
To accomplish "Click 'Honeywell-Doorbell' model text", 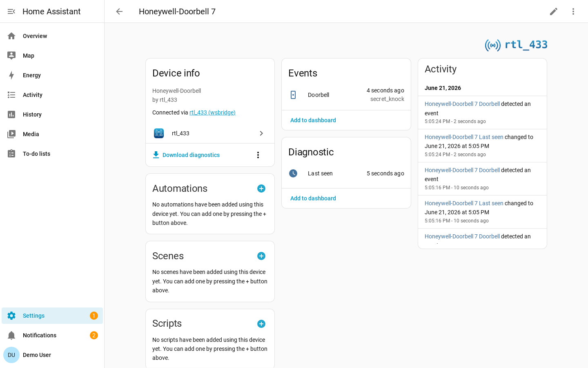I will 176,91.
